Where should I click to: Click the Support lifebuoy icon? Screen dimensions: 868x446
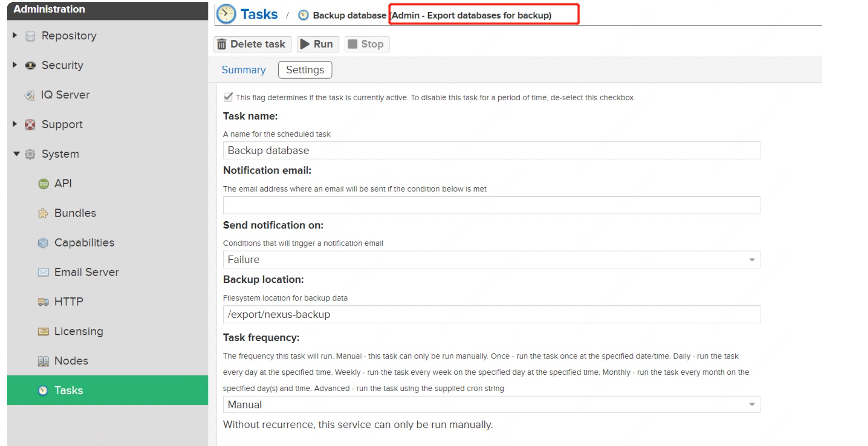pyautogui.click(x=30, y=125)
